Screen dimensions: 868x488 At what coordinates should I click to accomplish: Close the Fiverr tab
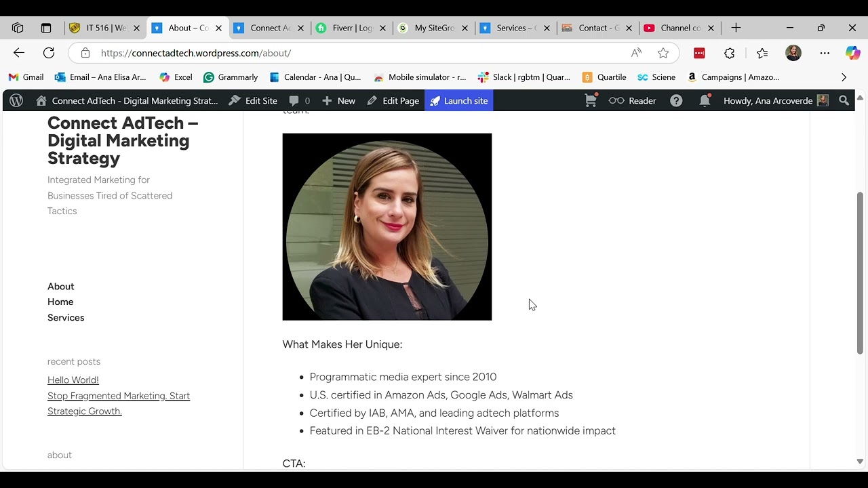click(382, 28)
